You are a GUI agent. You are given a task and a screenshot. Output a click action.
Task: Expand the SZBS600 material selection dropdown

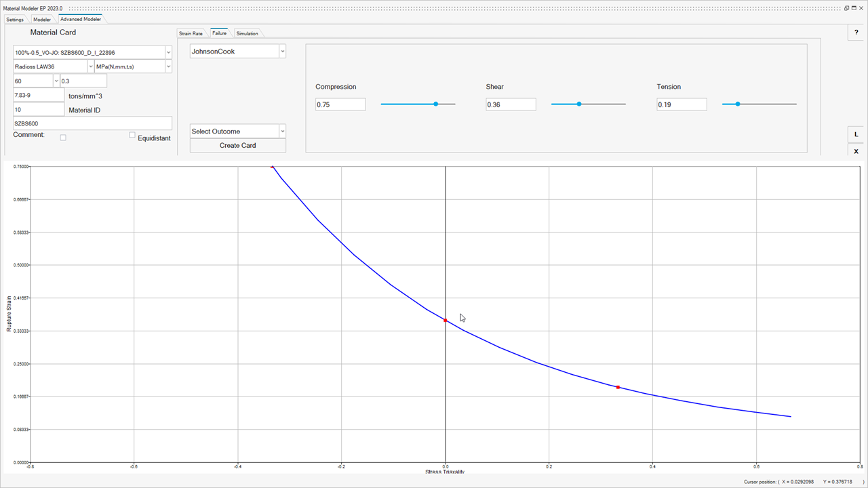(168, 52)
